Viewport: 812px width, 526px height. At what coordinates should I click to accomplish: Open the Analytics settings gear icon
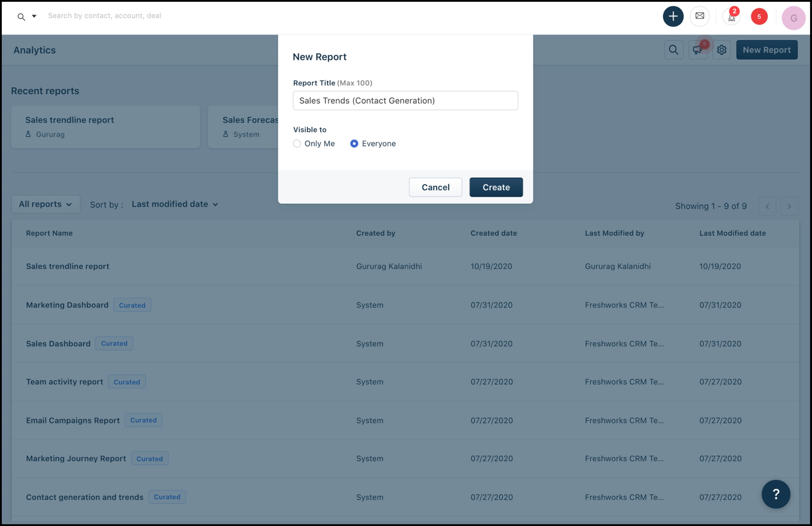pyautogui.click(x=721, y=50)
